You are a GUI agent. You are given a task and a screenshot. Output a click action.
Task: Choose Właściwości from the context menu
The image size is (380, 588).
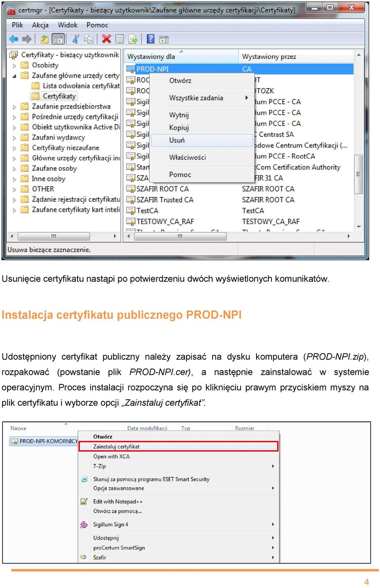point(202,157)
